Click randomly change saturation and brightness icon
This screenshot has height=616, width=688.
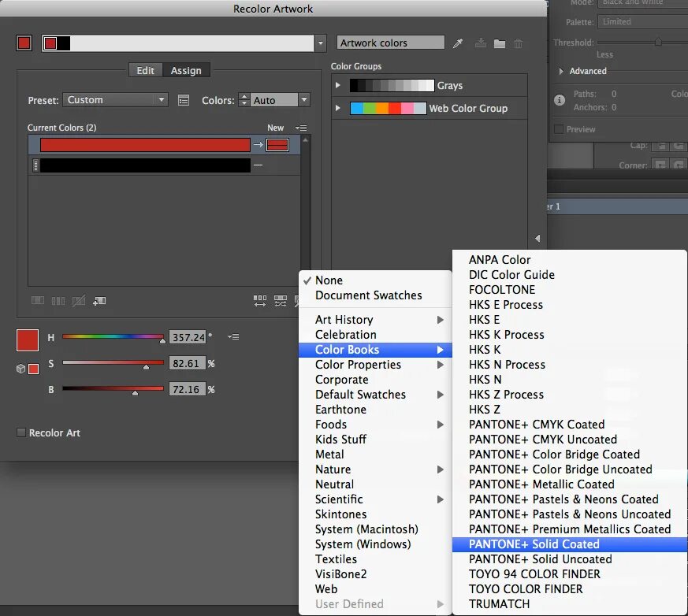[281, 301]
